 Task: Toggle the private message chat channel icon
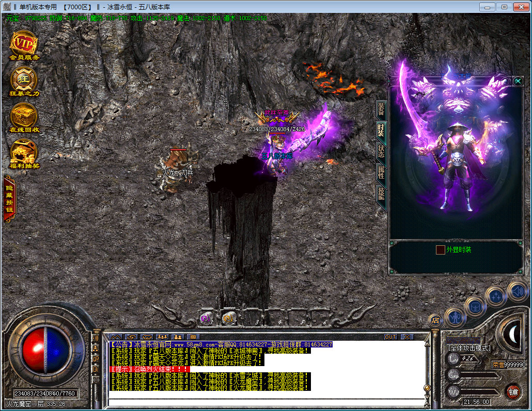pyautogui.click(x=96, y=369)
